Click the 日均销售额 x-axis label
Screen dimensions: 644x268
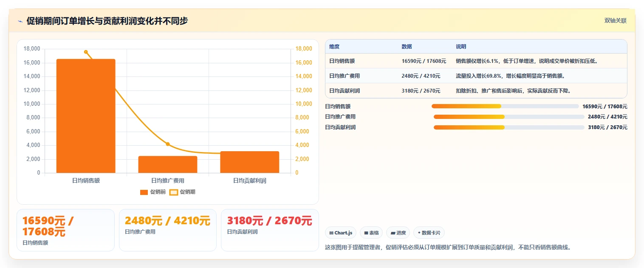tap(86, 181)
